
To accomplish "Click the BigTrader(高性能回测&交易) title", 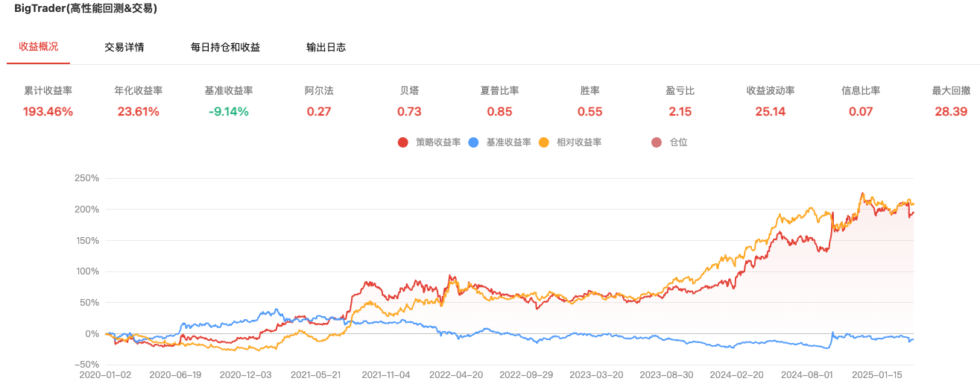I will click(x=86, y=9).
